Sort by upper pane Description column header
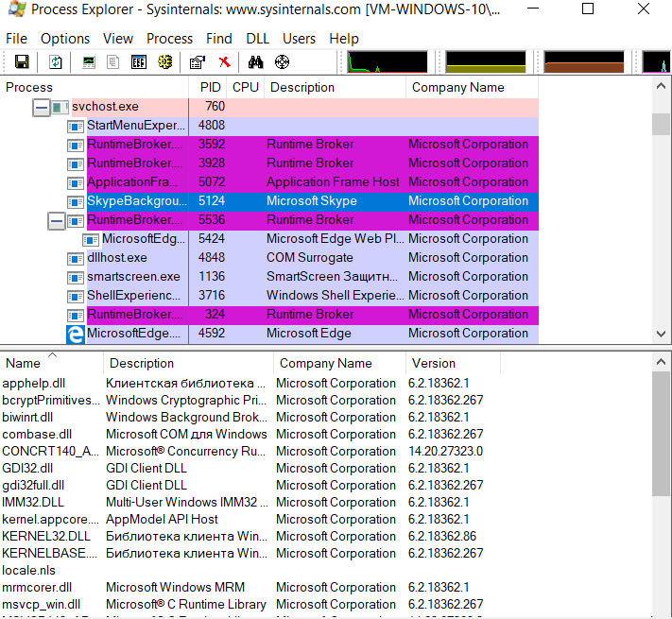Image resolution: width=672 pixels, height=619 pixels. (336, 87)
